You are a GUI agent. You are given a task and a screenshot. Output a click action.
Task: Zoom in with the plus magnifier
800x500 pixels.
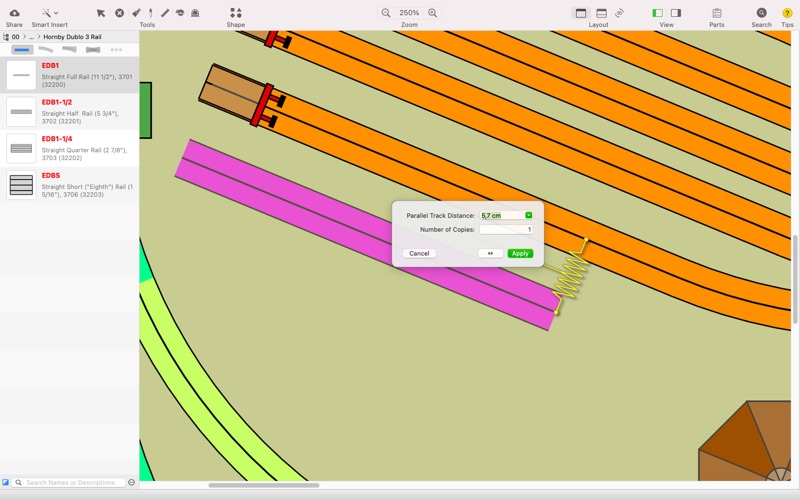click(x=433, y=13)
